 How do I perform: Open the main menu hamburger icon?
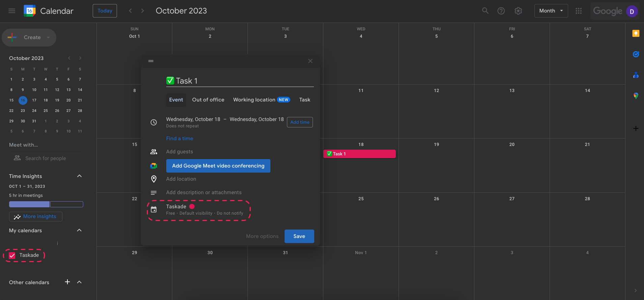[x=12, y=11]
